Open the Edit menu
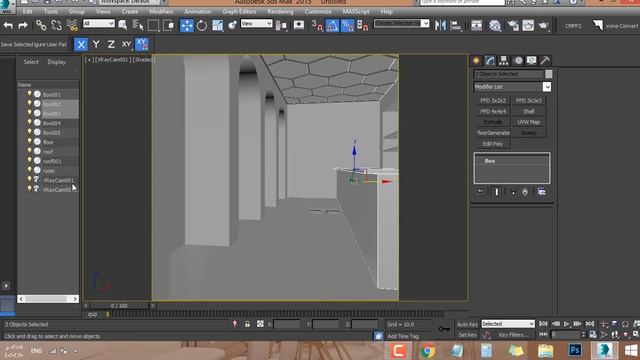 [x=27, y=11]
